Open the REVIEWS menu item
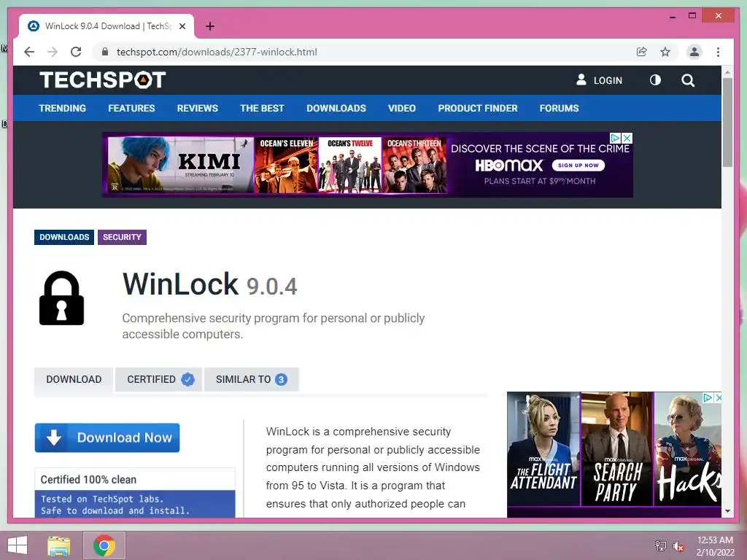The height and width of the screenshot is (560, 747). 197,108
